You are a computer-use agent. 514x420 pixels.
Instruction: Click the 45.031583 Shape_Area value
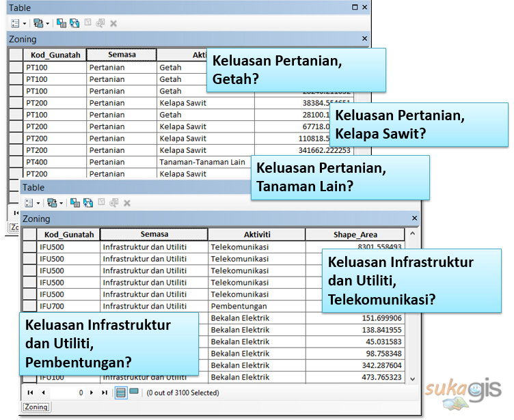click(383, 341)
